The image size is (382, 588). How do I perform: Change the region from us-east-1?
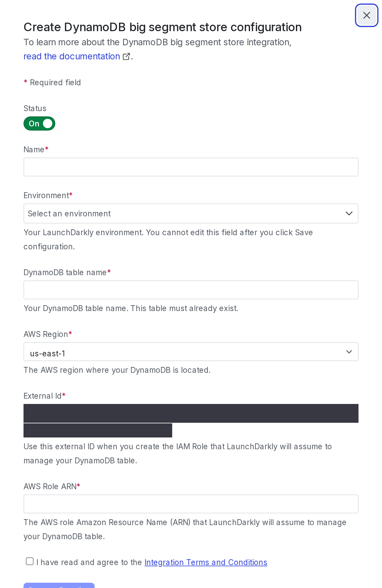tap(191, 352)
